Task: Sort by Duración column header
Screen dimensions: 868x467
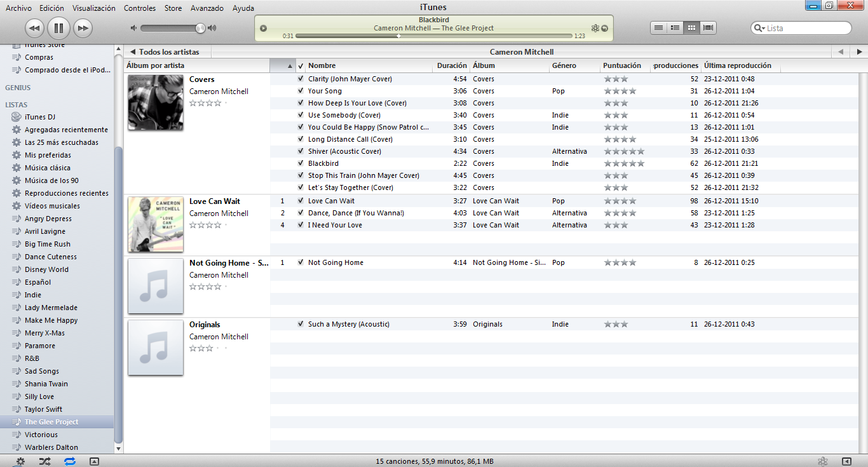Action: tap(452, 65)
